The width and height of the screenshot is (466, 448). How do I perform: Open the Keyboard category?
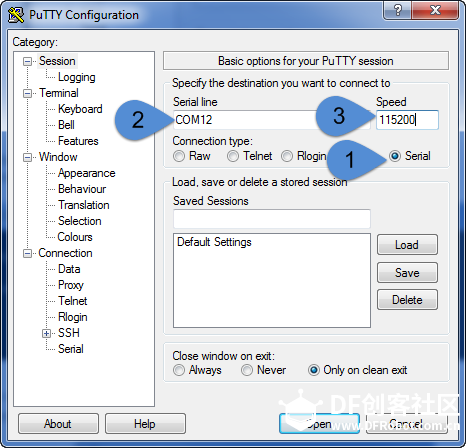point(80,109)
